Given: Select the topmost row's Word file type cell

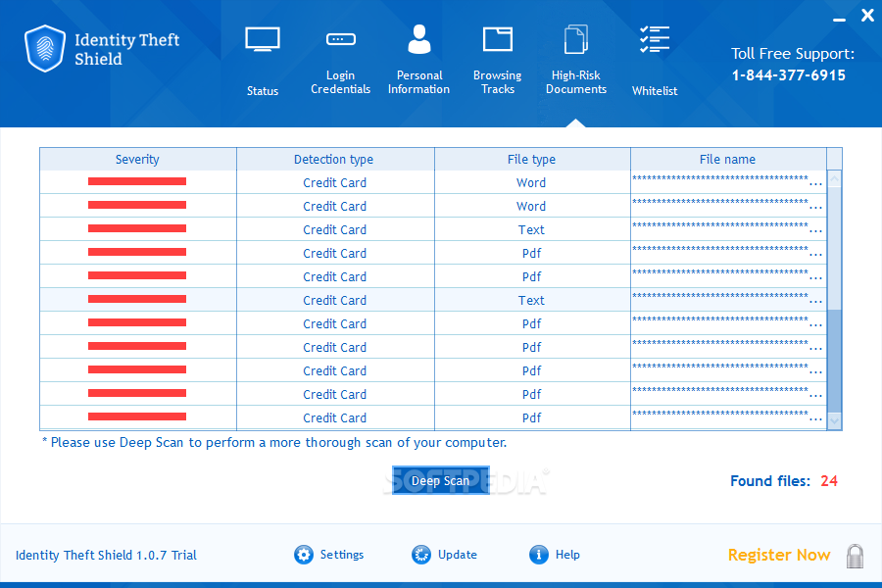Looking at the screenshot, I should coord(532,183).
